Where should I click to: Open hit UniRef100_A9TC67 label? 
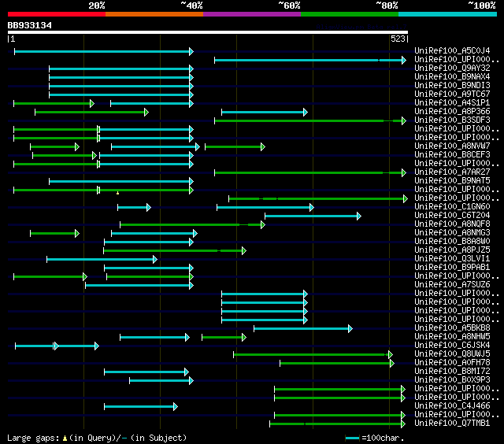(x=452, y=94)
